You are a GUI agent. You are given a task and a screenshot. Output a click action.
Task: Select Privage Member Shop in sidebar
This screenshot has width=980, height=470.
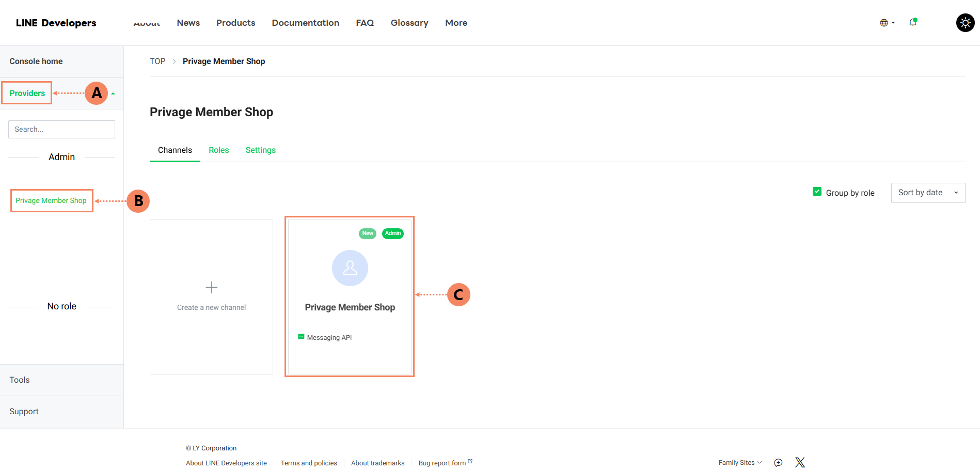51,200
